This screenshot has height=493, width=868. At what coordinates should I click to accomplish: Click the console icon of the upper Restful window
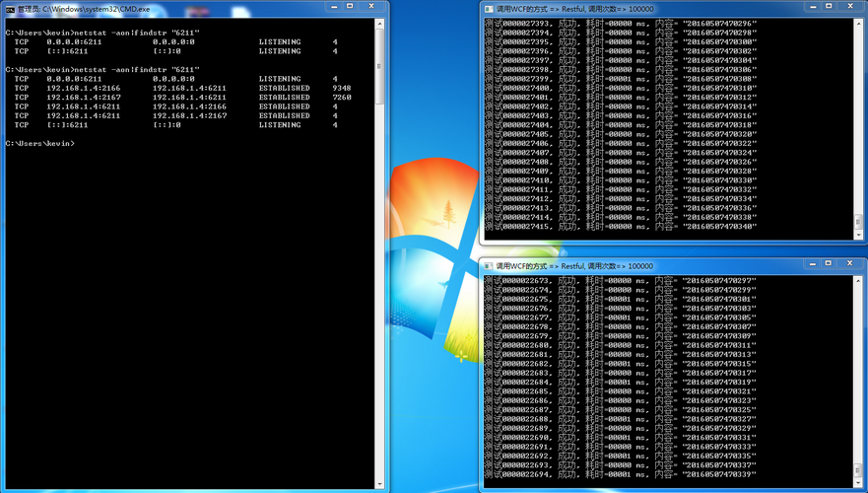tap(489, 8)
